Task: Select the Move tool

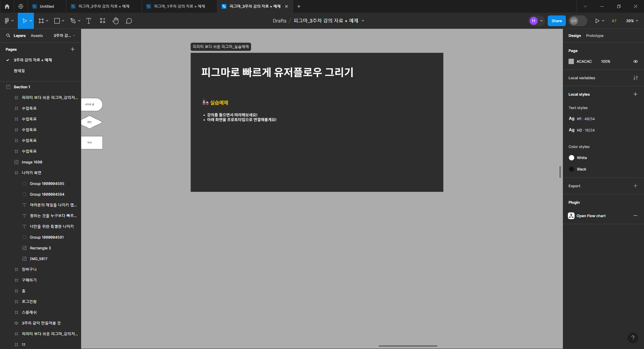Action: (x=24, y=21)
